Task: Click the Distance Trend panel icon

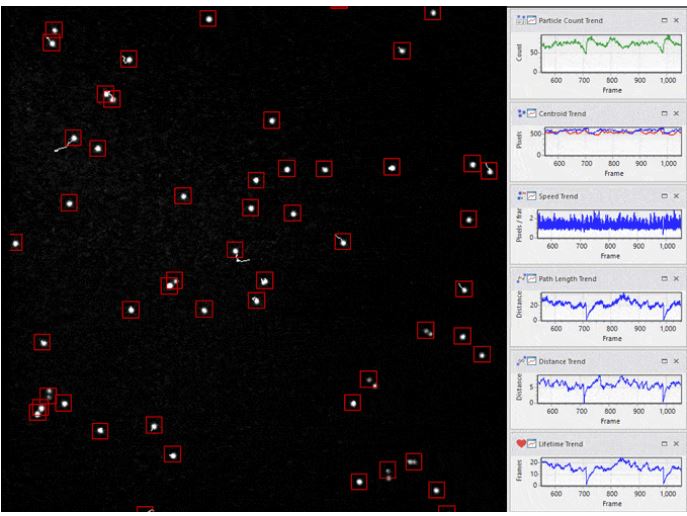Action: (x=521, y=361)
